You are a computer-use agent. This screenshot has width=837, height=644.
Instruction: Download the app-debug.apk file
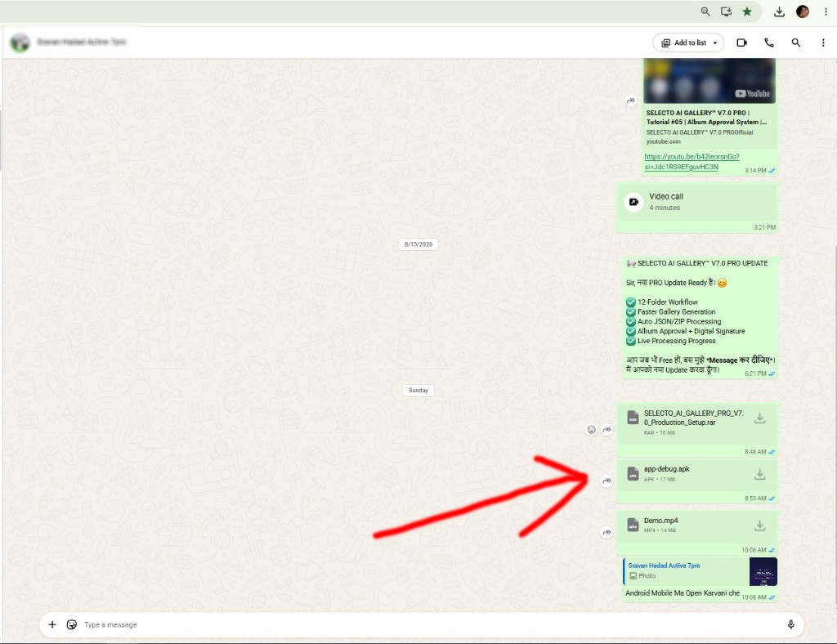coord(759,474)
